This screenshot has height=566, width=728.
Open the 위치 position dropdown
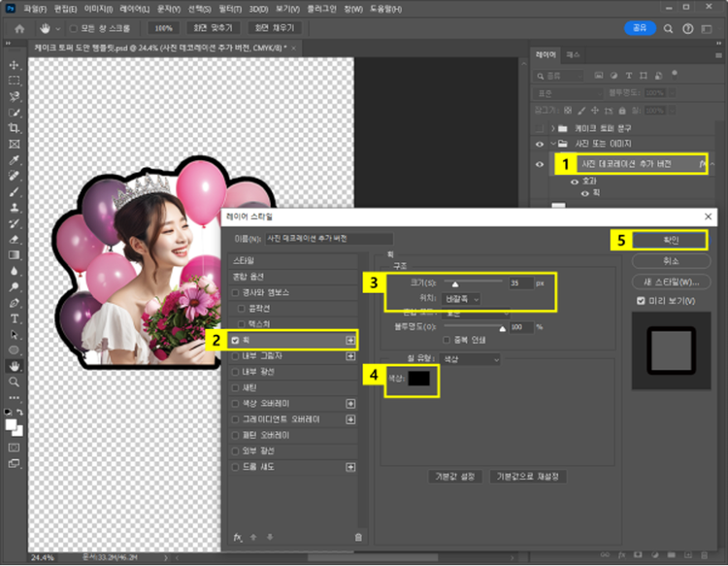pyautogui.click(x=462, y=299)
